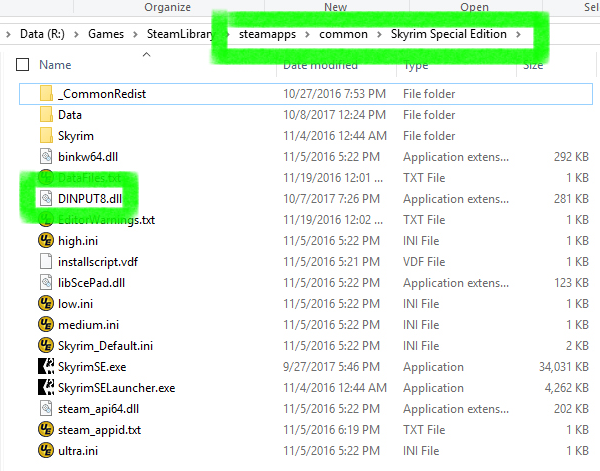
Task: Click the medium.ini UltraEdit icon
Action: click(x=46, y=325)
